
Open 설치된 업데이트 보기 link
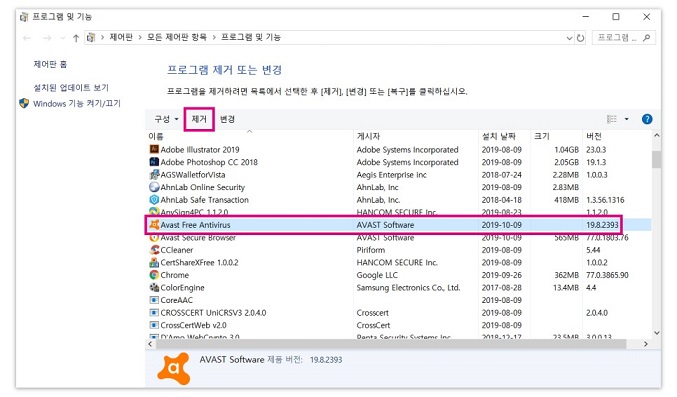(x=71, y=88)
